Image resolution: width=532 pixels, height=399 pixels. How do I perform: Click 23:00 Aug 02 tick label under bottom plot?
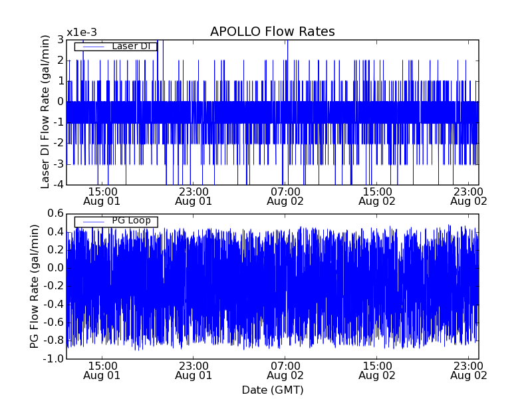click(468, 370)
